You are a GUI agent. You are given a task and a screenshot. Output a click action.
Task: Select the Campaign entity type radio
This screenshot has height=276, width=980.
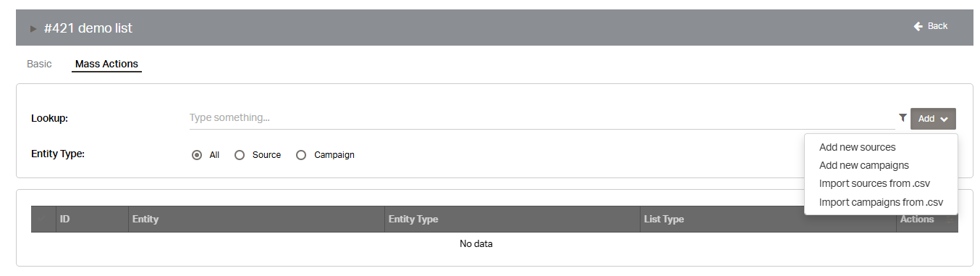tap(302, 155)
